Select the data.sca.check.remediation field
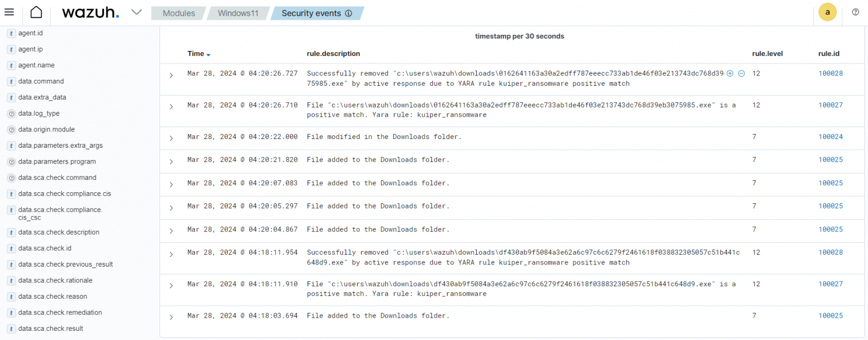Viewport: 868px width, 340px height. tap(60, 313)
